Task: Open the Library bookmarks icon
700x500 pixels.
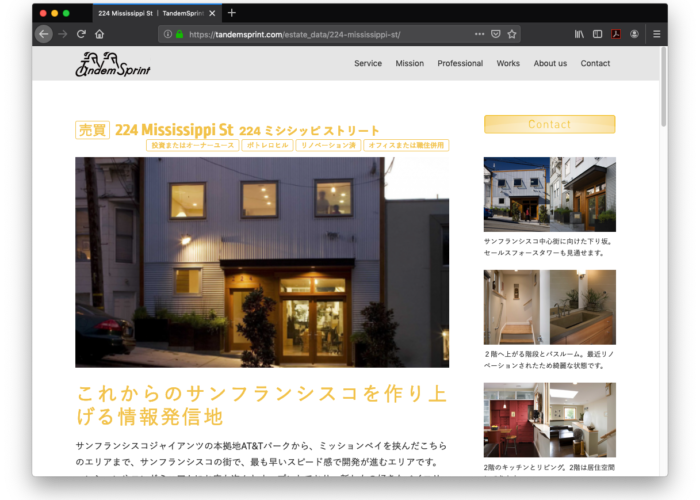Action: click(579, 34)
